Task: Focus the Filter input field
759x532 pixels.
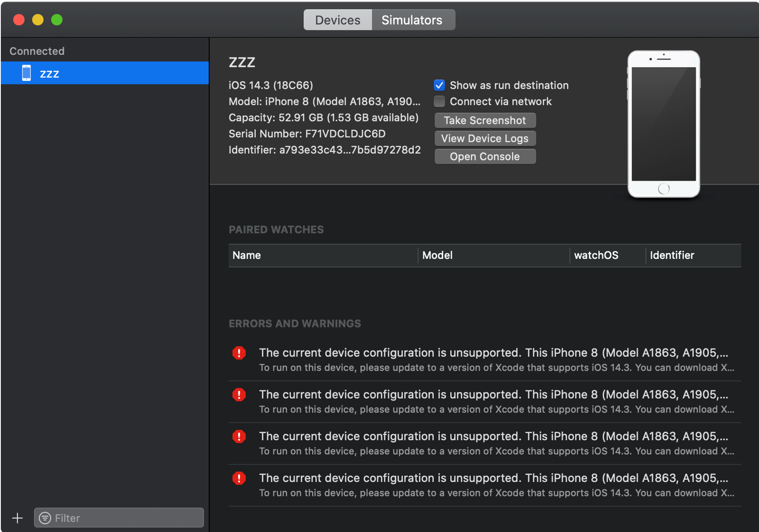Action: point(119,518)
